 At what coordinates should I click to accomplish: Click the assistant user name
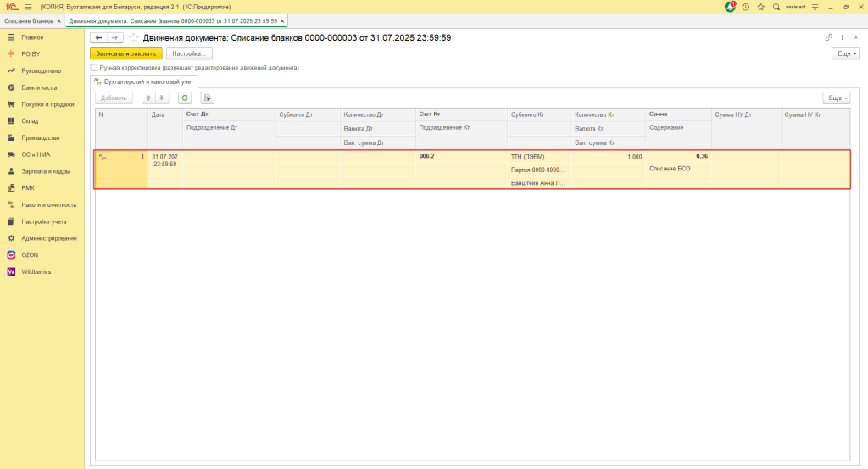tap(795, 7)
